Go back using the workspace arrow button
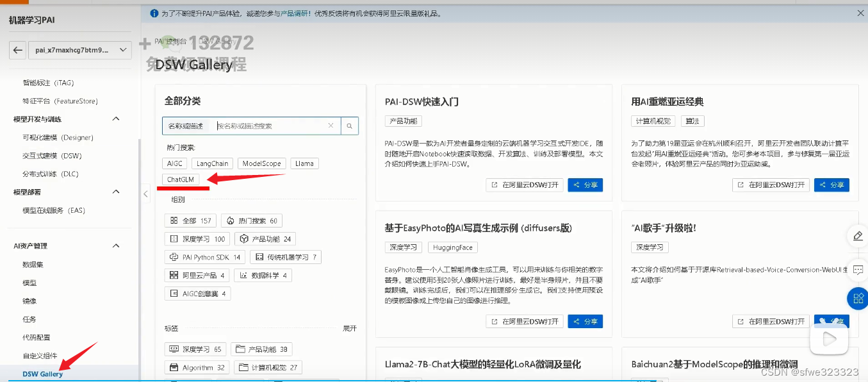The height and width of the screenshot is (382, 868). pos(18,50)
